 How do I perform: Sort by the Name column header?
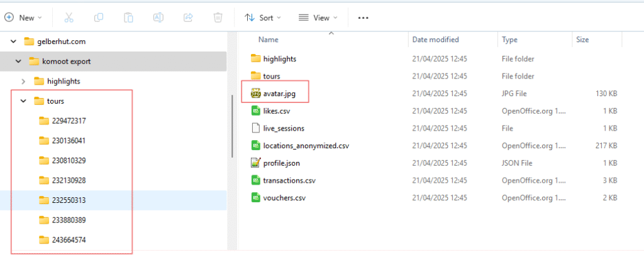268,40
